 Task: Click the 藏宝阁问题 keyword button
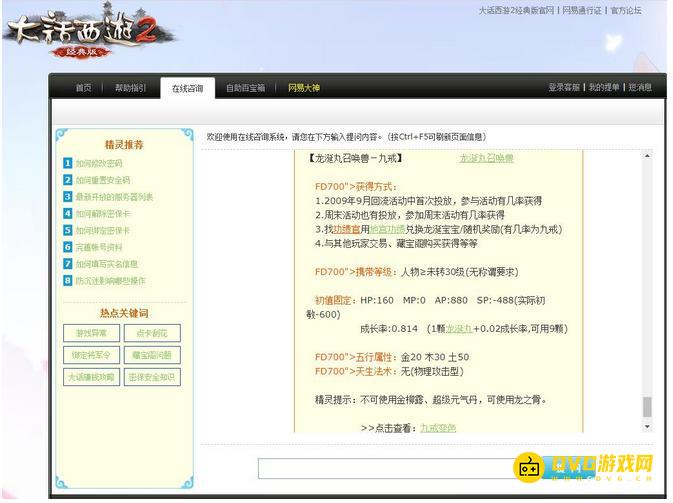click(152, 355)
